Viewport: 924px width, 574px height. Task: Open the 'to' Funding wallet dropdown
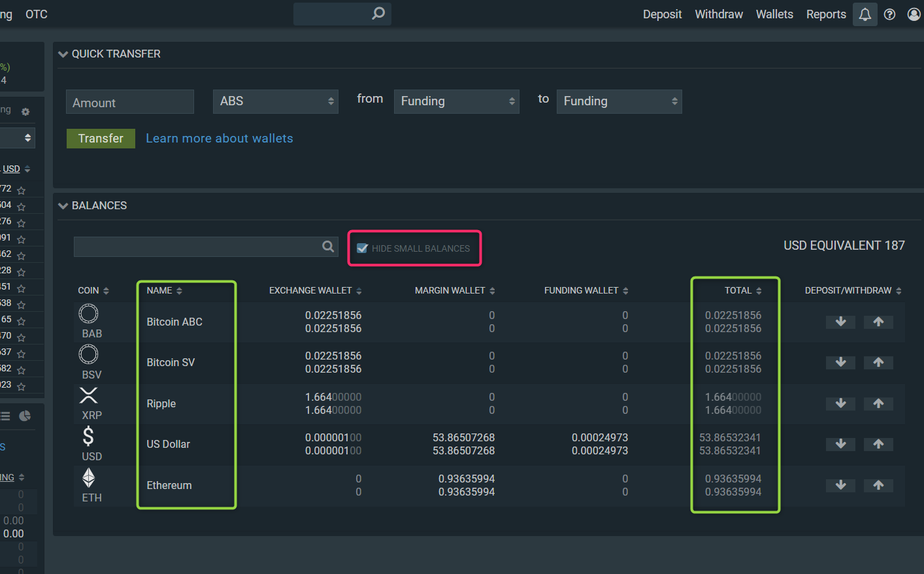point(619,101)
